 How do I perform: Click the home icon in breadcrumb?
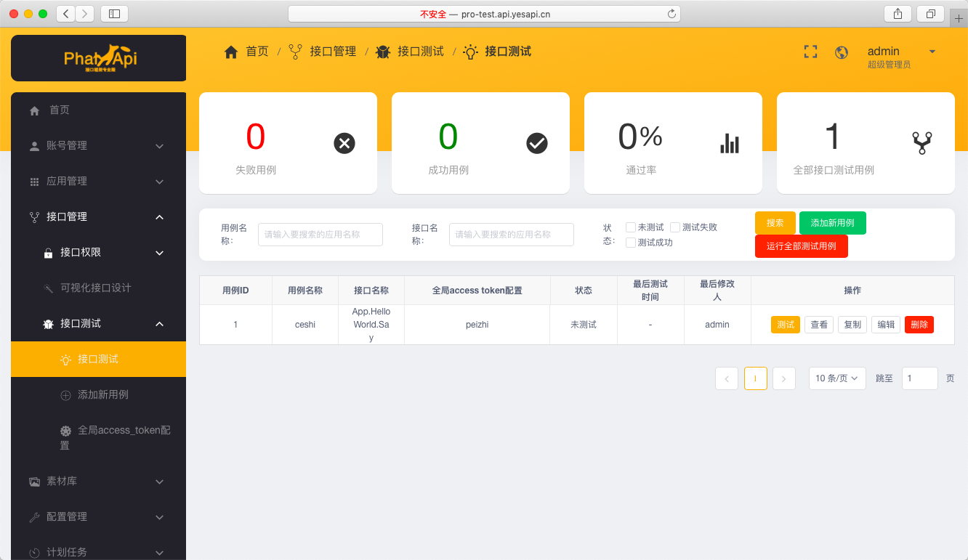(x=231, y=52)
